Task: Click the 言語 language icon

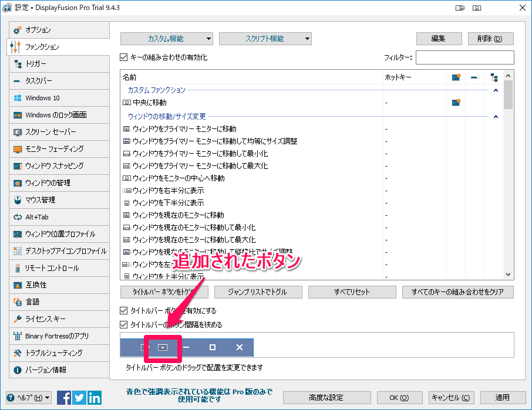Action: [18, 302]
